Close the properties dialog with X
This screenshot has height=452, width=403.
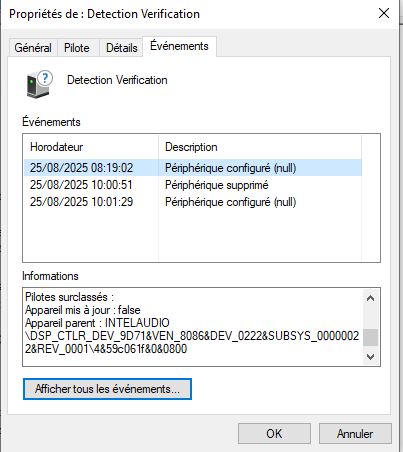point(384,13)
